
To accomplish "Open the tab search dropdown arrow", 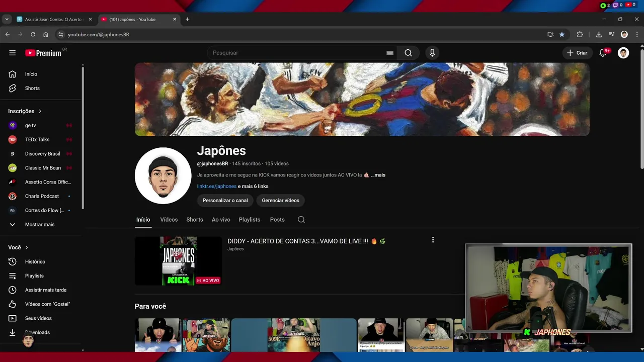I will click(x=7, y=19).
